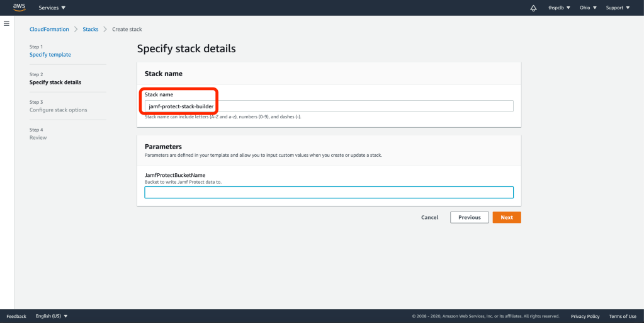Select Step 3 Configure stack options

[59, 110]
